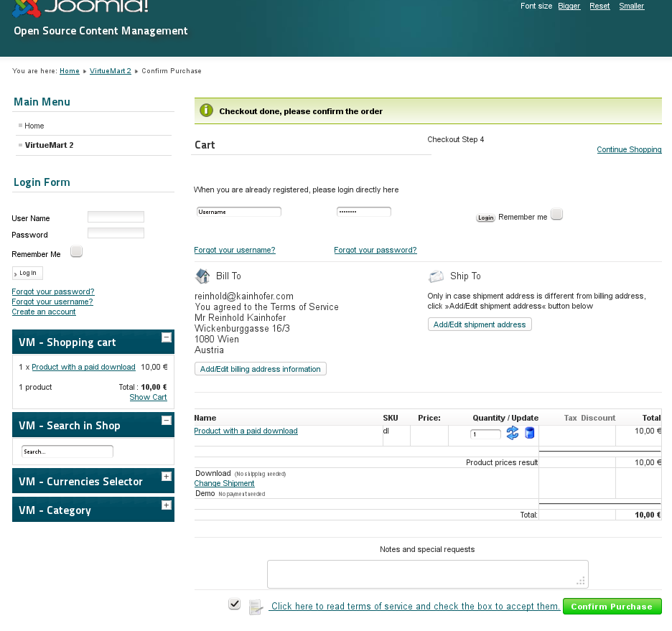Expand the VM - Currencies Selector module

coord(167,477)
